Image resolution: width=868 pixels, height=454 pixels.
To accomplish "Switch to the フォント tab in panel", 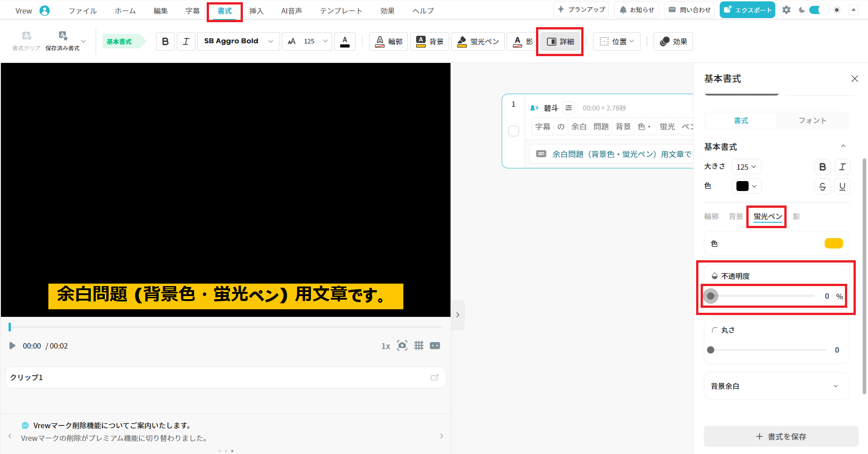I will pyautogui.click(x=812, y=120).
